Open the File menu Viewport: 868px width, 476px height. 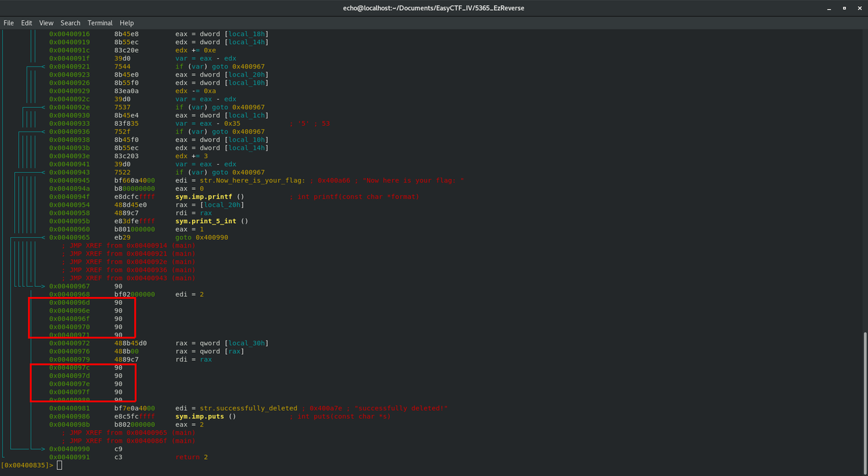(9, 23)
